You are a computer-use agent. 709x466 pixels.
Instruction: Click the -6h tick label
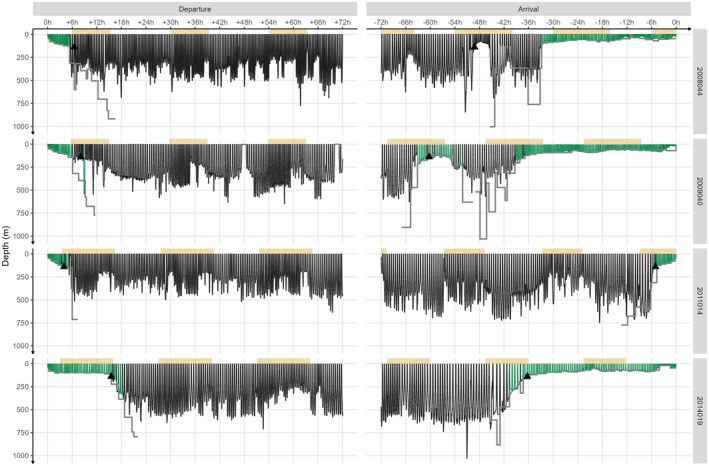tap(652, 22)
